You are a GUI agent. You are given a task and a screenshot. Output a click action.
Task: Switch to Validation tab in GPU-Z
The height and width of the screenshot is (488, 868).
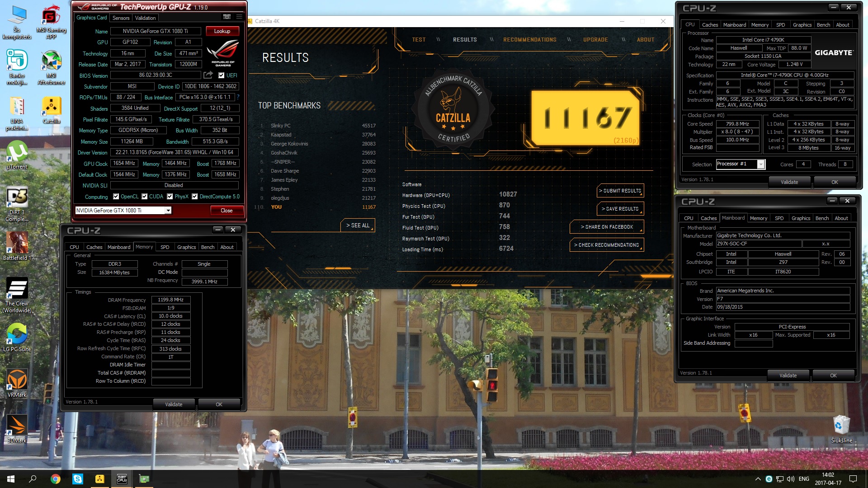(145, 18)
